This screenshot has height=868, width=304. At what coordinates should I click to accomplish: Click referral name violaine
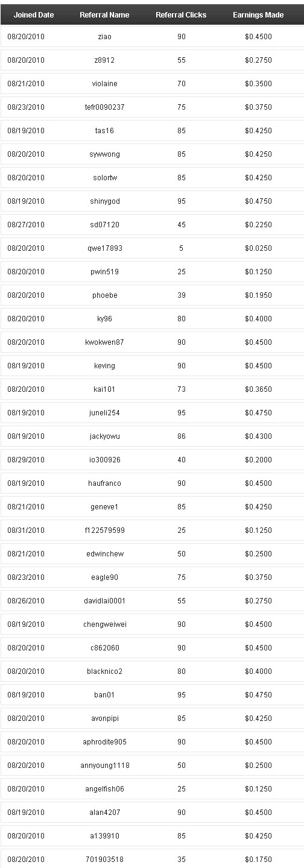point(104,84)
